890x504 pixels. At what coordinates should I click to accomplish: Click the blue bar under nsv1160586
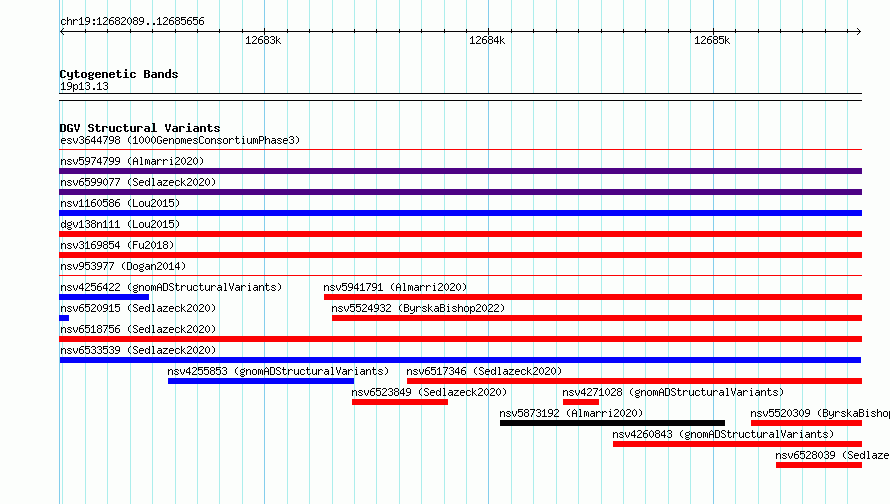[460, 213]
